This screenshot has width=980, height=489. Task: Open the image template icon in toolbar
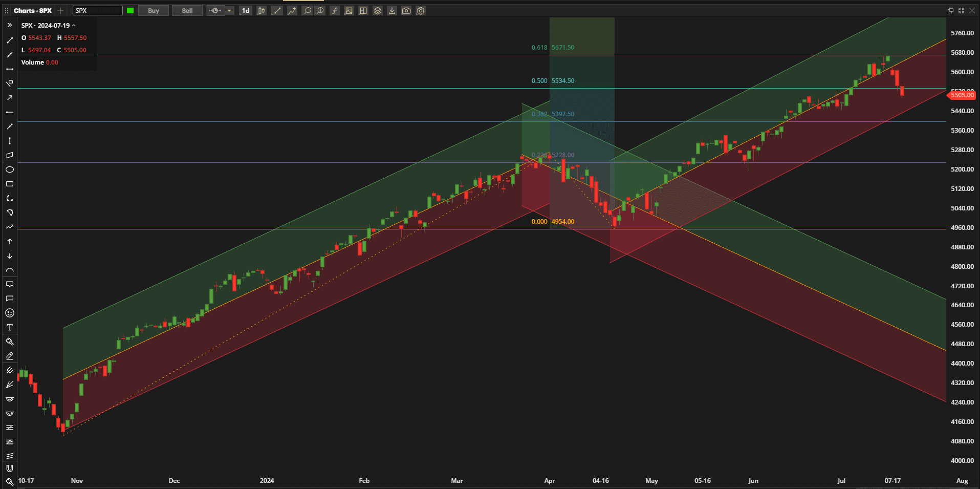[349, 11]
